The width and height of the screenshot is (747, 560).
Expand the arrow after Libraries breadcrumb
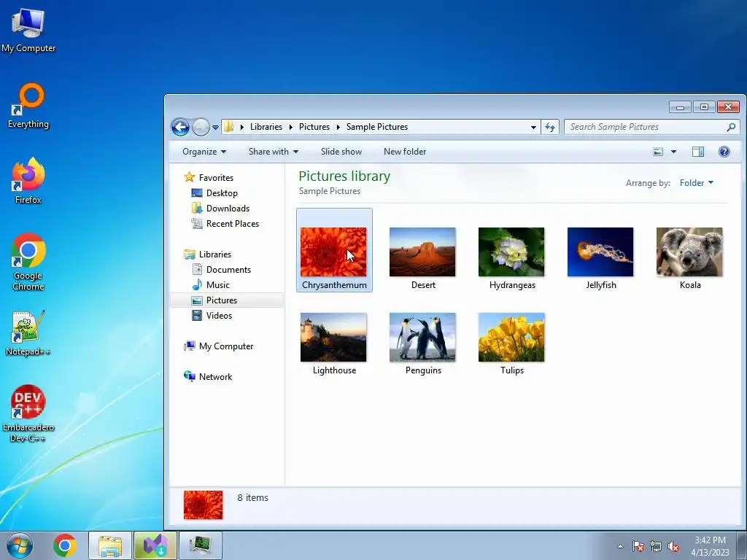(x=290, y=127)
